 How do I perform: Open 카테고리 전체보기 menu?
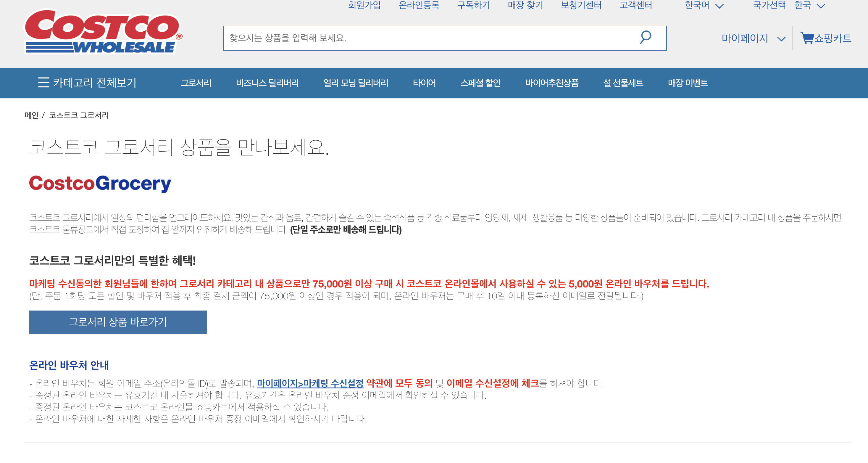[87, 83]
